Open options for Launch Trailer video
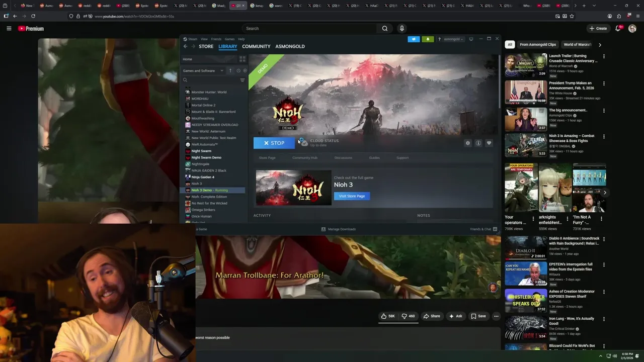 (604, 56)
